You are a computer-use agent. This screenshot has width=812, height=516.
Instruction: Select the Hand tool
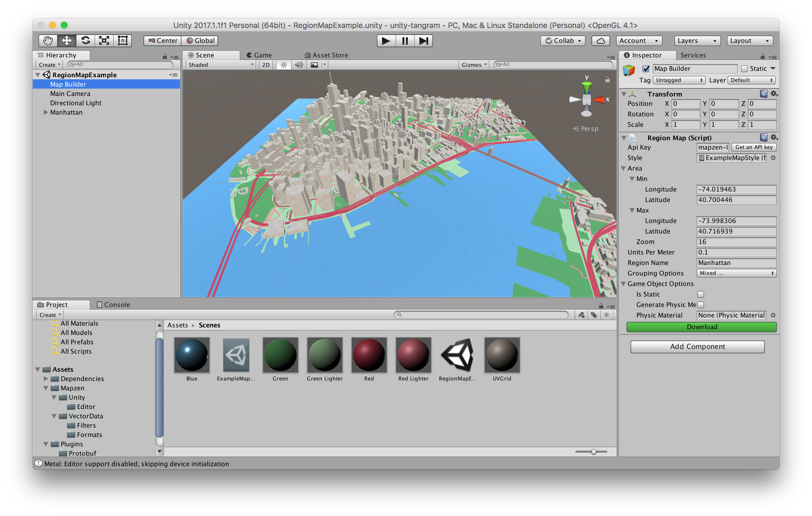48,41
